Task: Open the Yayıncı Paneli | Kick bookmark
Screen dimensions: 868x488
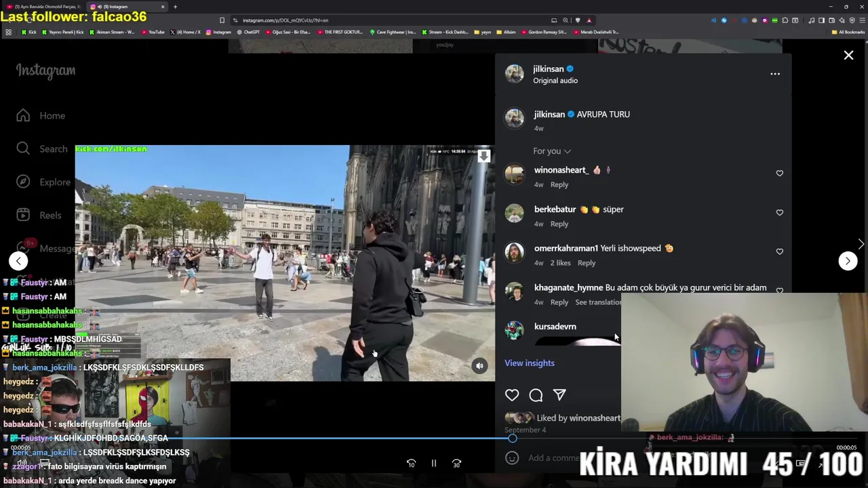Action: coord(63,32)
